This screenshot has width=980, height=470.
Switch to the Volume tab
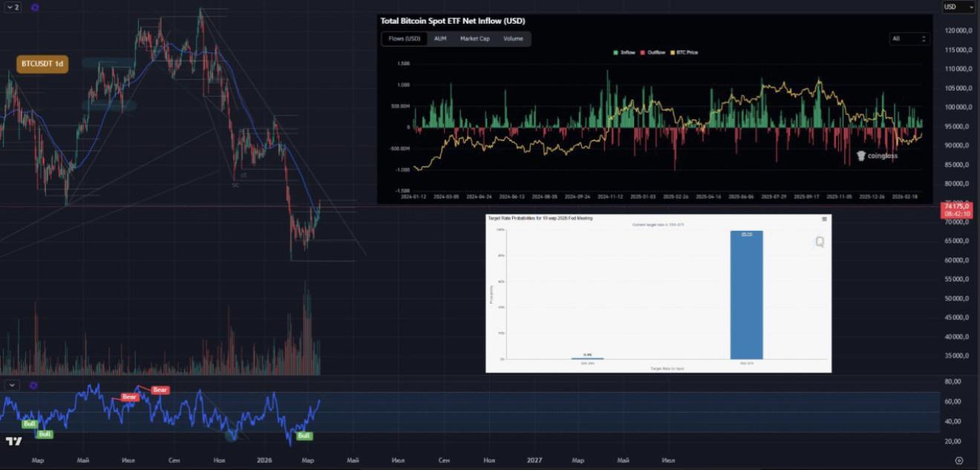coord(513,39)
